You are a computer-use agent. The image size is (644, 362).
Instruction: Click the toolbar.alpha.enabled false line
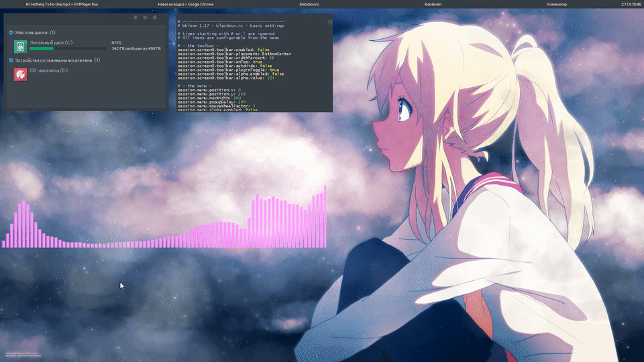point(231,74)
